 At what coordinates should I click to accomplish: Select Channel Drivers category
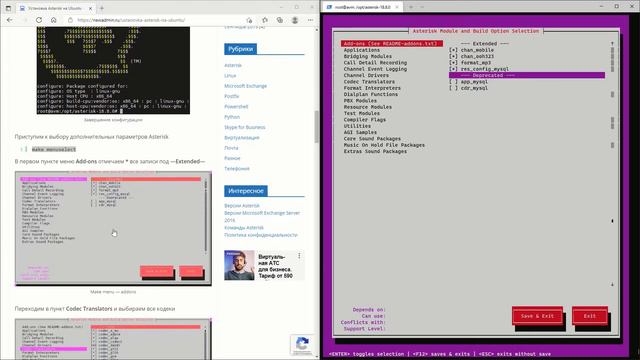pos(366,75)
